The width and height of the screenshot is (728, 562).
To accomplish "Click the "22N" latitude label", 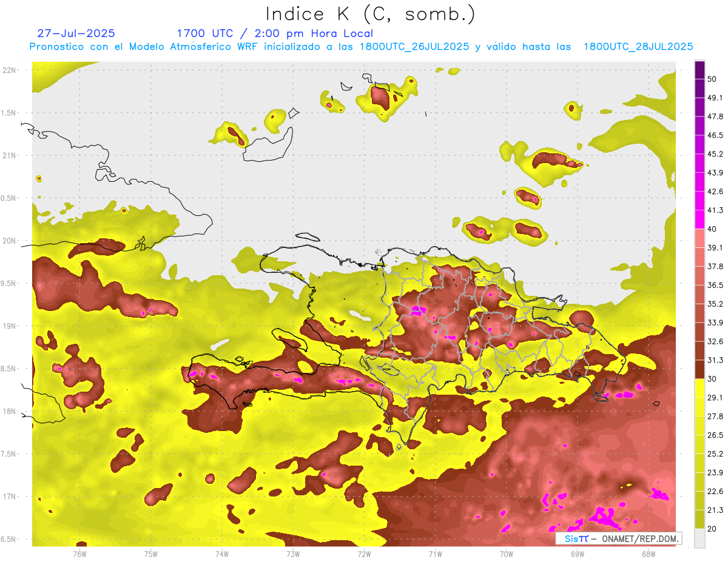I will [x=10, y=70].
